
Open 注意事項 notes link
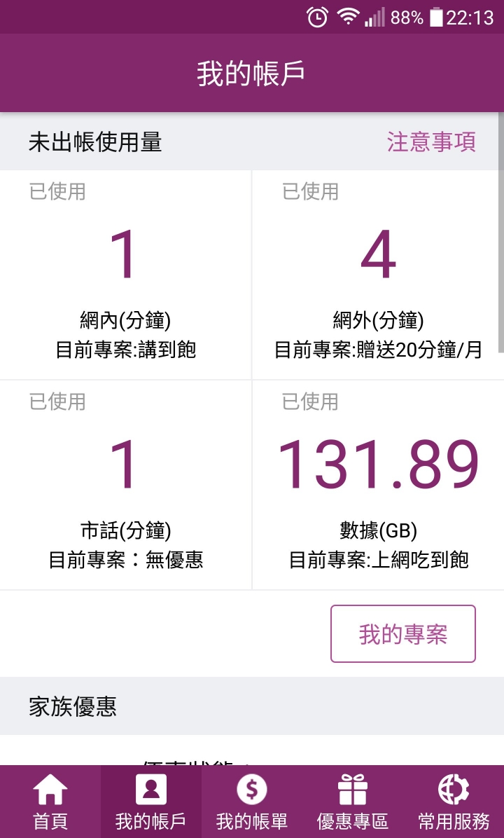click(x=431, y=142)
